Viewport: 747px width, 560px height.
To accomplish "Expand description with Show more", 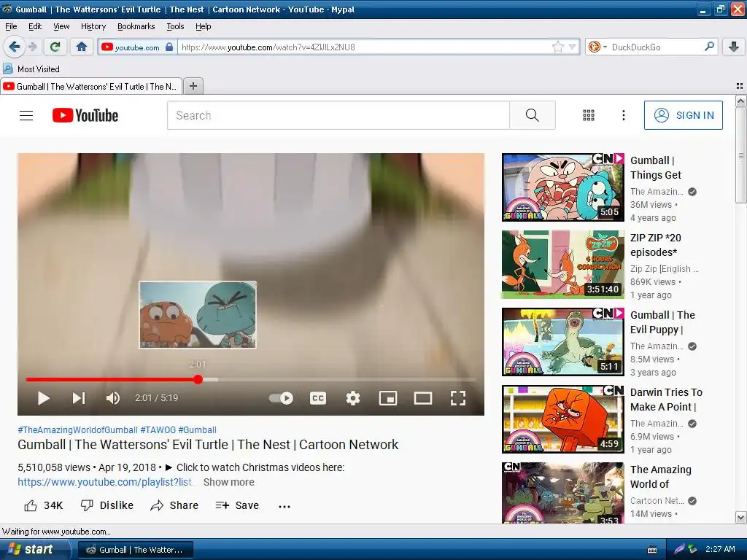I will coord(228,482).
